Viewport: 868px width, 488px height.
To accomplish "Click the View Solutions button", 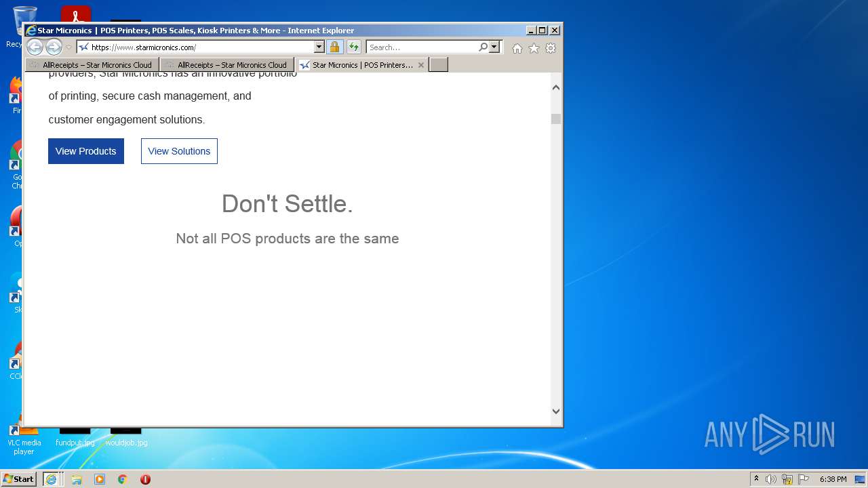I will tap(179, 151).
